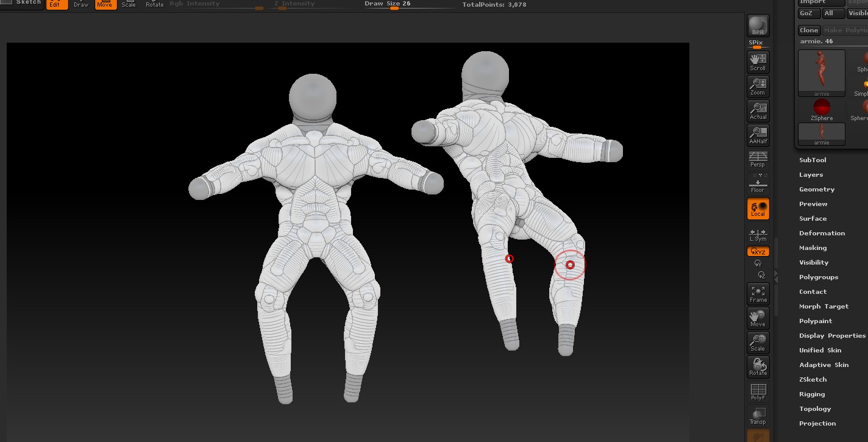Select the Zoom canvas icon
The height and width of the screenshot is (442, 868).
click(x=758, y=86)
